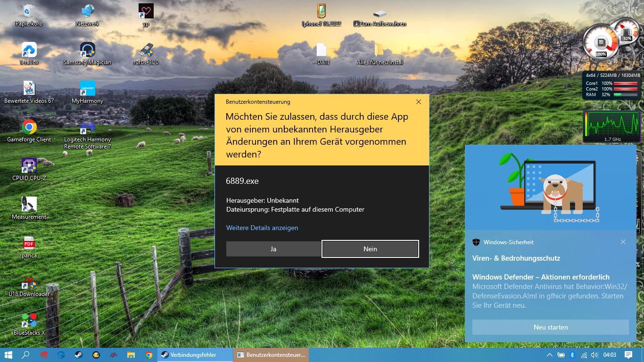Select the TeraBox desktop icon

point(29,50)
